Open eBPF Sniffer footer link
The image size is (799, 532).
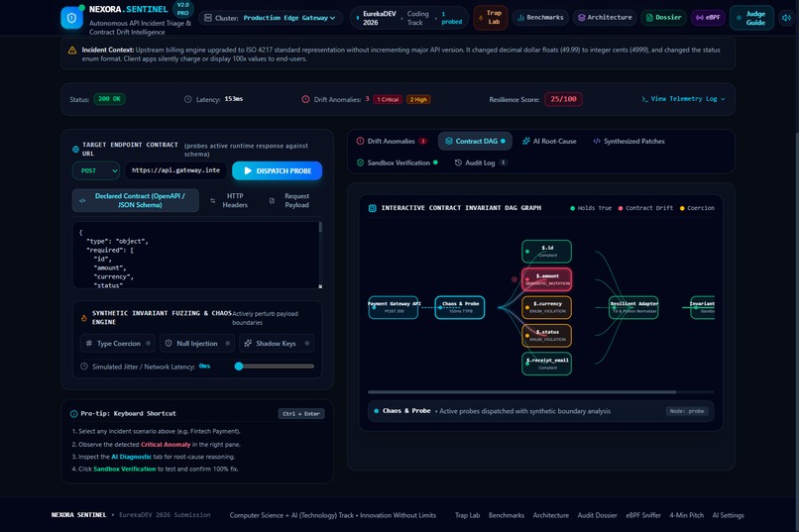pos(643,515)
